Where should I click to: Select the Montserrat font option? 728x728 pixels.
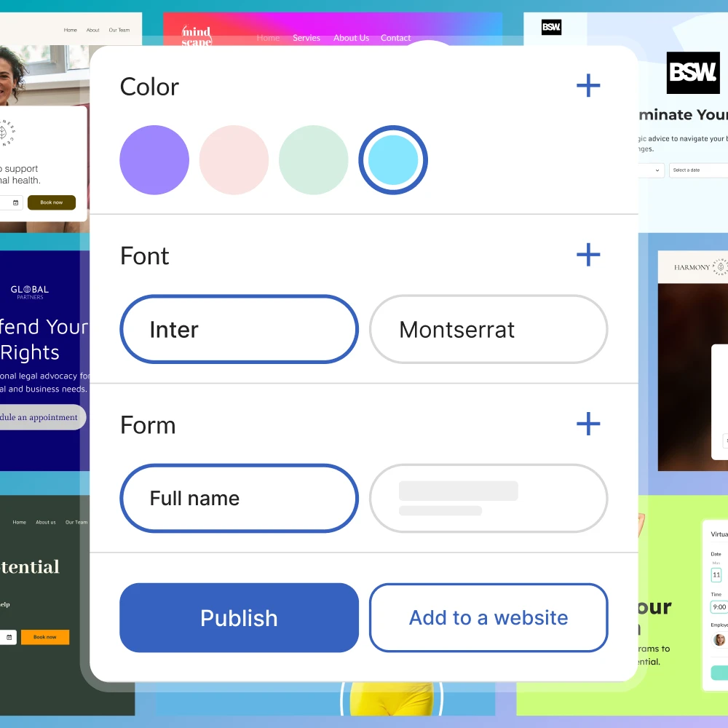(x=488, y=329)
